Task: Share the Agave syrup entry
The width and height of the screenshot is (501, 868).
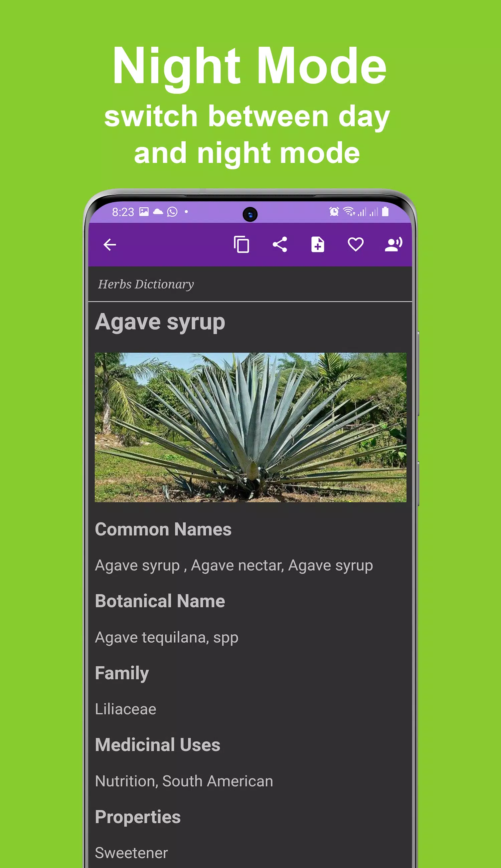Action: (x=280, y=244)
